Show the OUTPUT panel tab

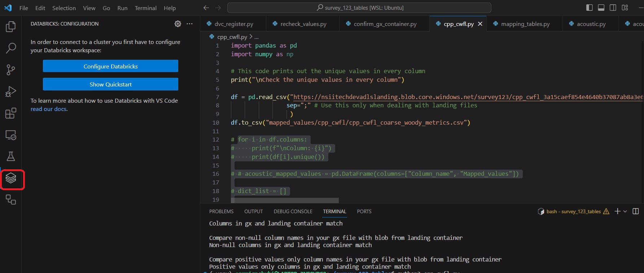253,211
